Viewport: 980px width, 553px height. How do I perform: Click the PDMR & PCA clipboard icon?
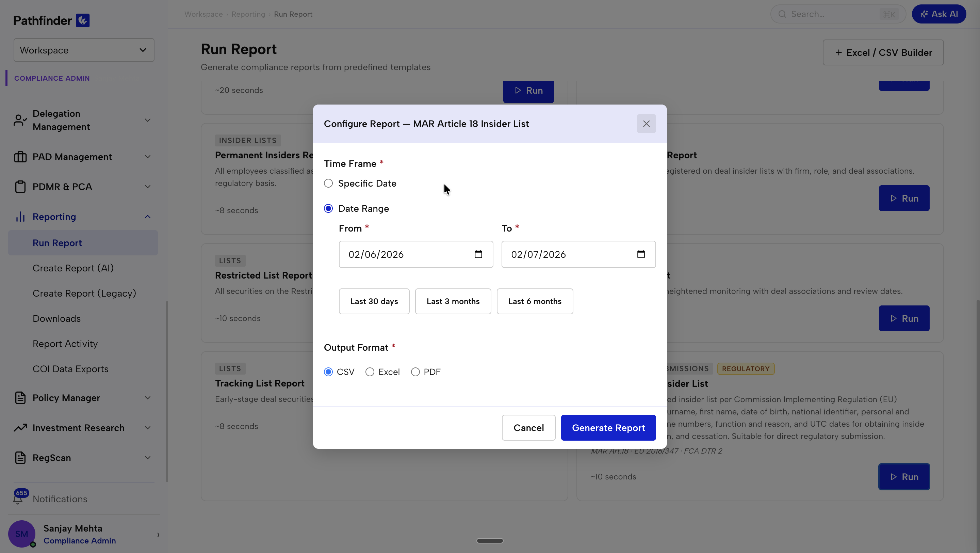tap(20, 187)
